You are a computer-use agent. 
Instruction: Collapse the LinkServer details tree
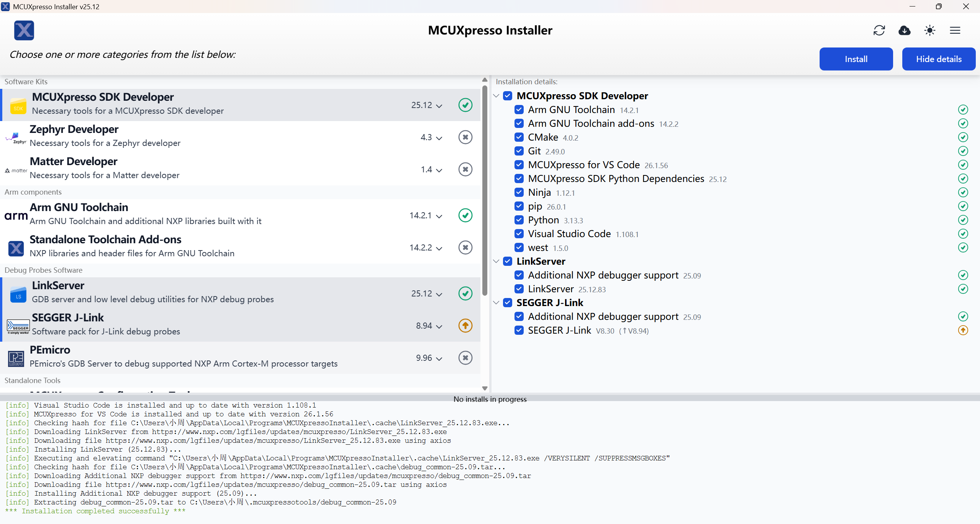pos(496,261)
